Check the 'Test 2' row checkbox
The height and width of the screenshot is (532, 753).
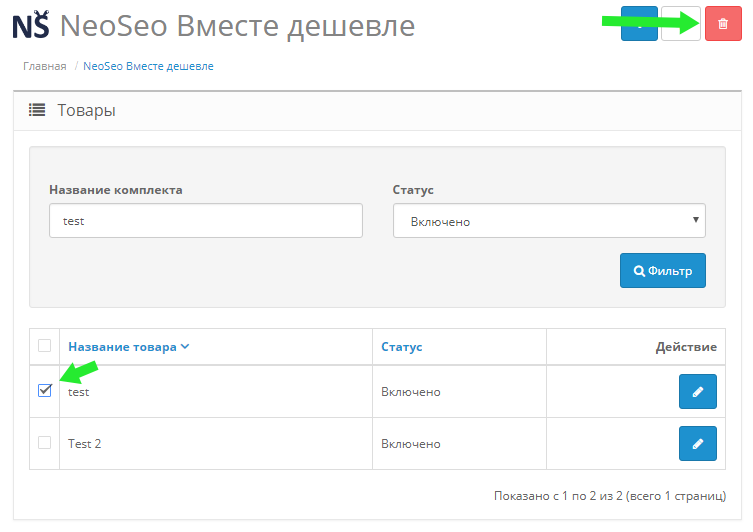[45, 442]
